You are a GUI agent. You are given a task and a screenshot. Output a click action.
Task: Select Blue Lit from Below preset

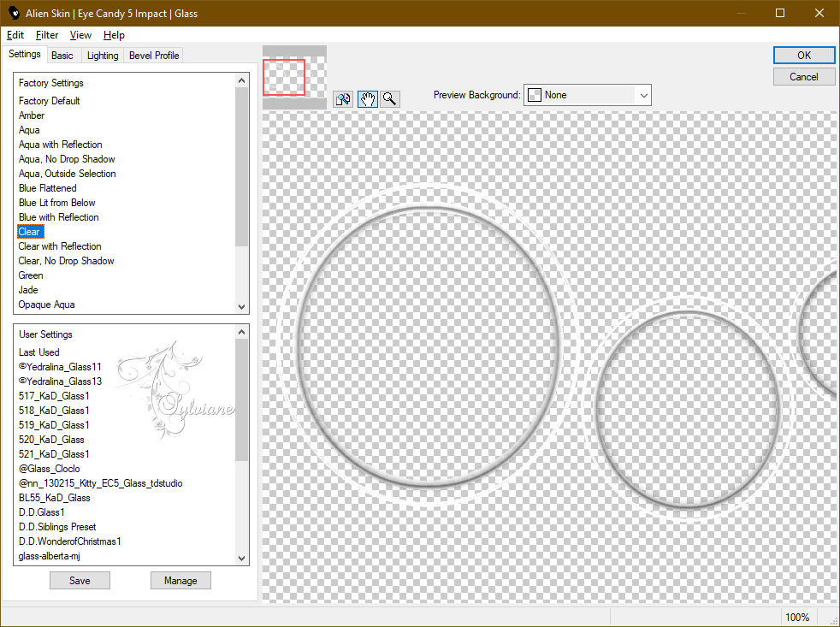[56, 203]
